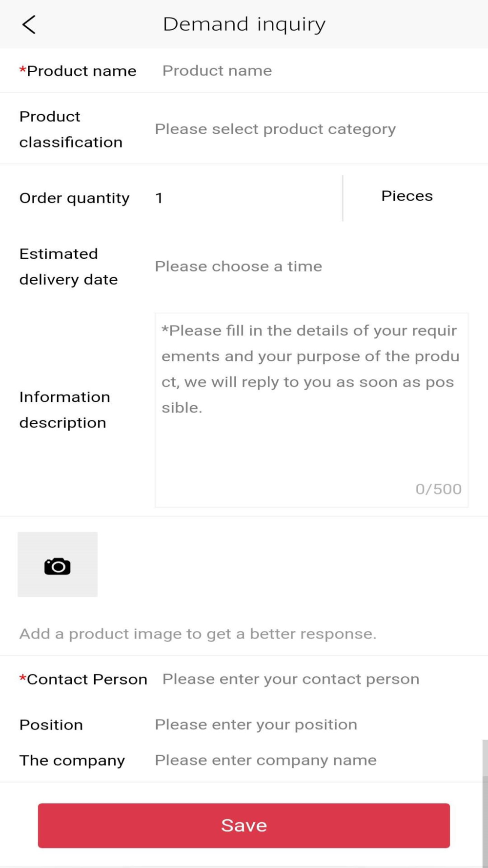The width and height of the screenshot is (488, 868).
Task: Tap the 0/500 character counter
Action: coord(438,489)
